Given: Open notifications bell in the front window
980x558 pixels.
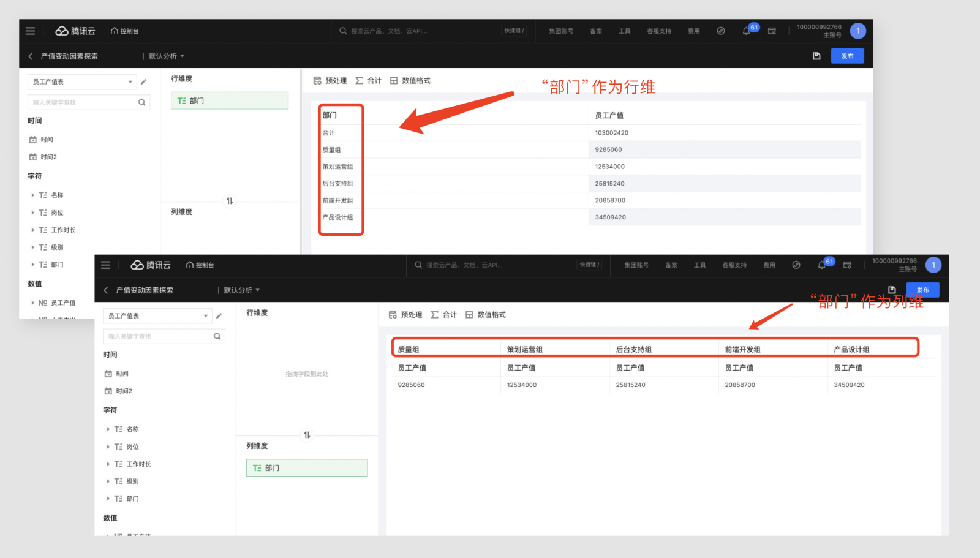Looking at the screenshot, I should click(821, 265).
